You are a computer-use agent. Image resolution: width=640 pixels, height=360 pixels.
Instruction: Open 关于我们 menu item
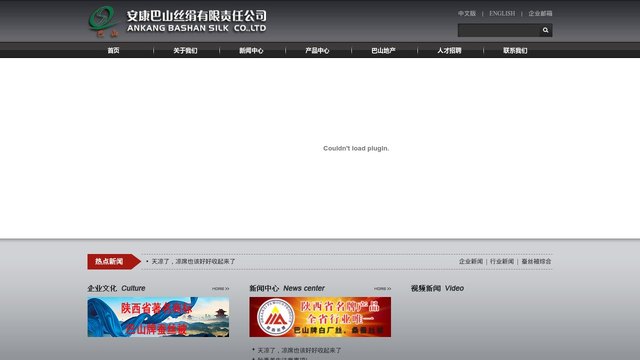[x=185, y=51]
